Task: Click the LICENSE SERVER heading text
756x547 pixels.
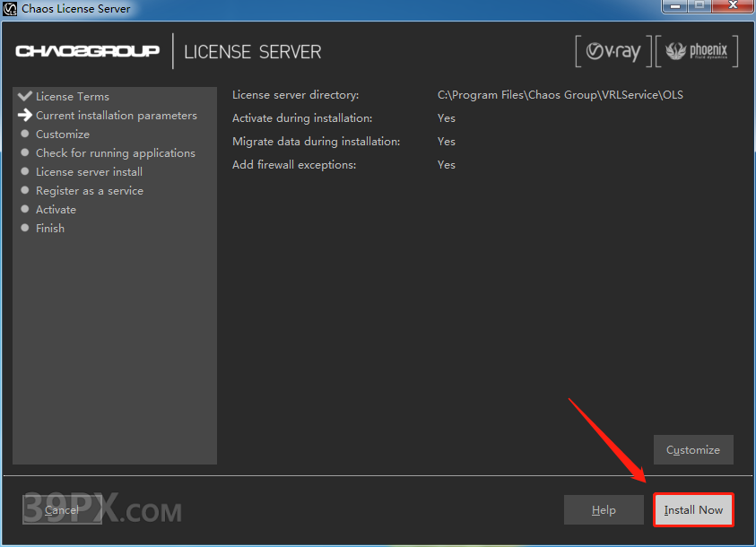Action: 253,52
